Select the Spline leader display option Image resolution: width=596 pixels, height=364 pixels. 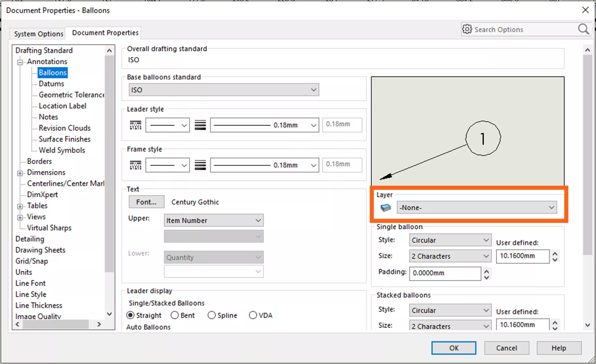point(212,315)
